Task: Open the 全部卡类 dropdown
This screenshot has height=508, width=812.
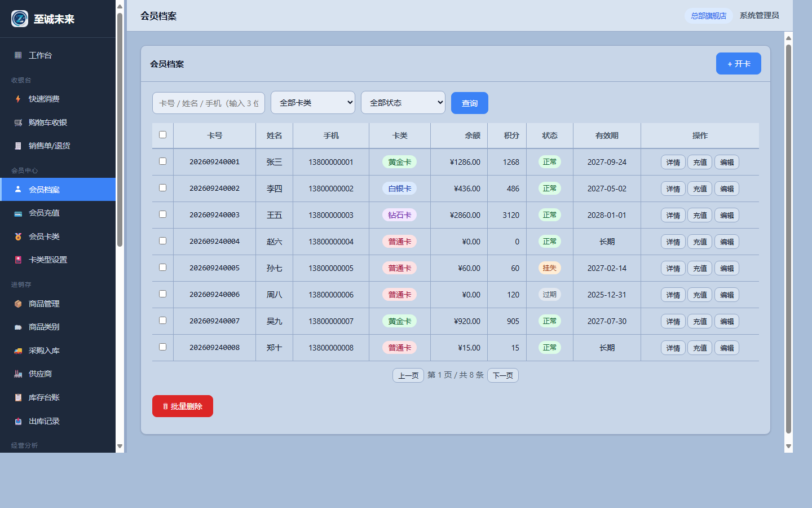Action: [x=313, y=103]
